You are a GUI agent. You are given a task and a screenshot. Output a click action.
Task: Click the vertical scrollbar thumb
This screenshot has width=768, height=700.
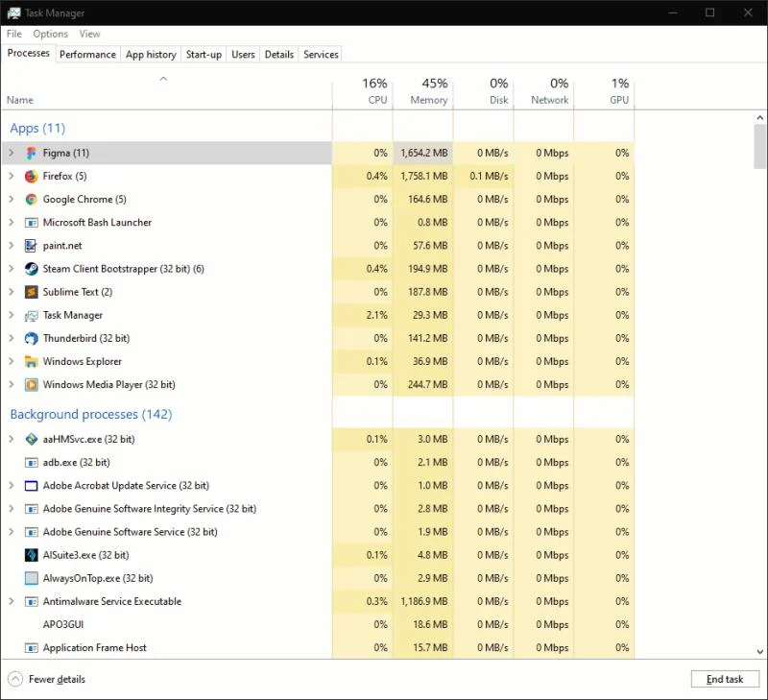pos(759,146)
